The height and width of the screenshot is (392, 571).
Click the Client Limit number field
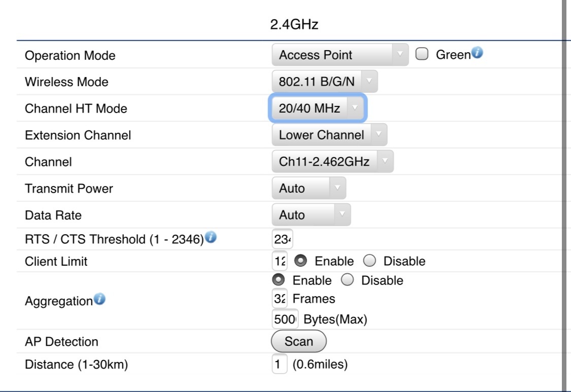tap(280, 261)
